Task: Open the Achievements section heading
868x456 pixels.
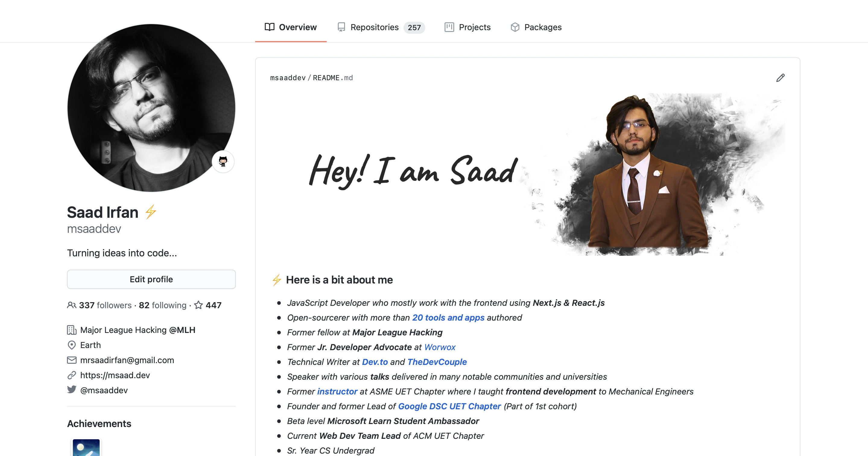Action: click(x=99, y=424)
